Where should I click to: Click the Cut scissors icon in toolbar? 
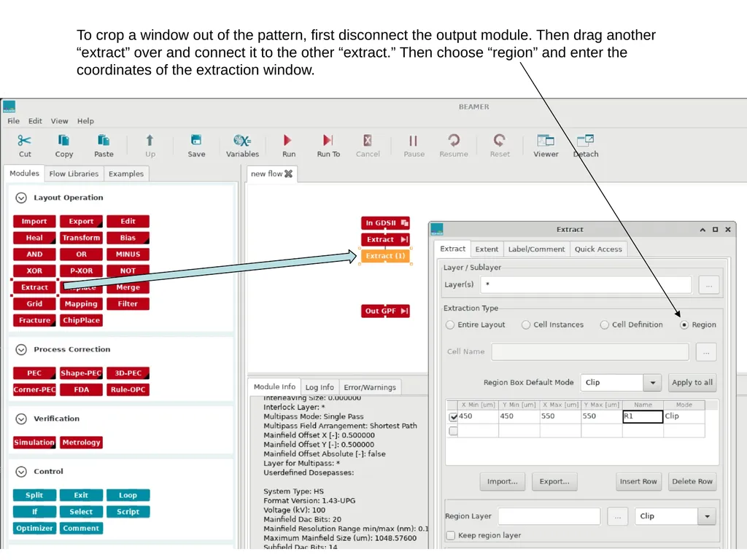pos(24,141)
